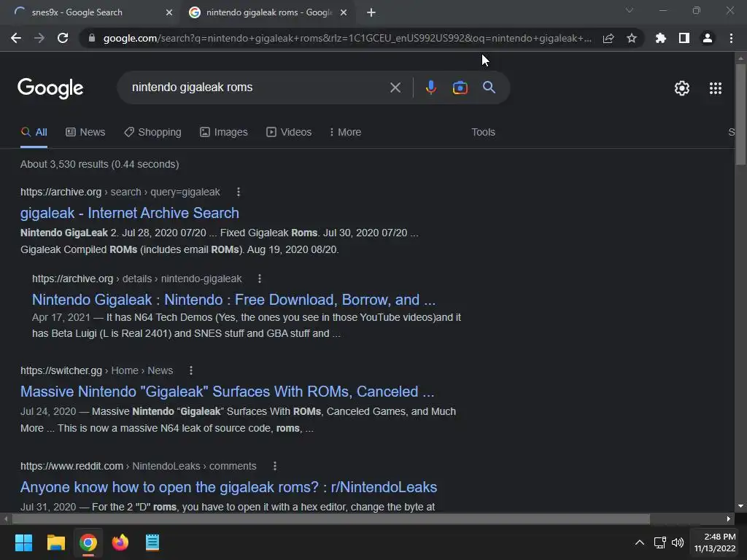
Task: Open a new tab
Action: click(371, 13)
